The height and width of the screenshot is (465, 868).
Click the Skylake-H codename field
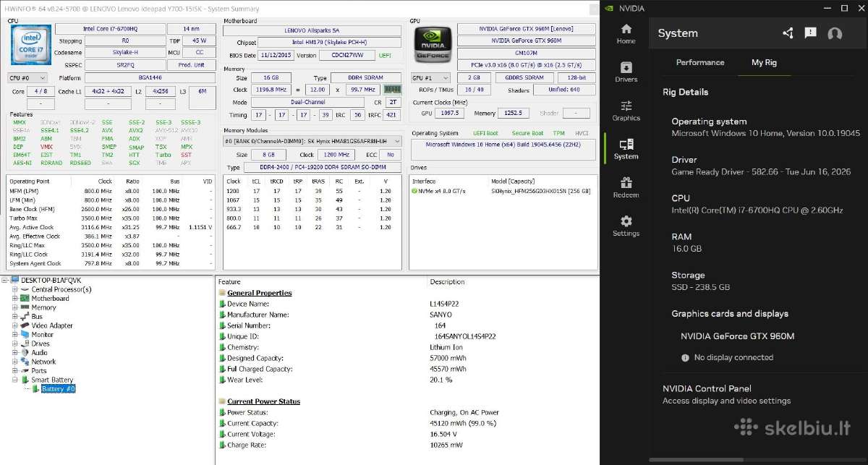coord(126,53)
